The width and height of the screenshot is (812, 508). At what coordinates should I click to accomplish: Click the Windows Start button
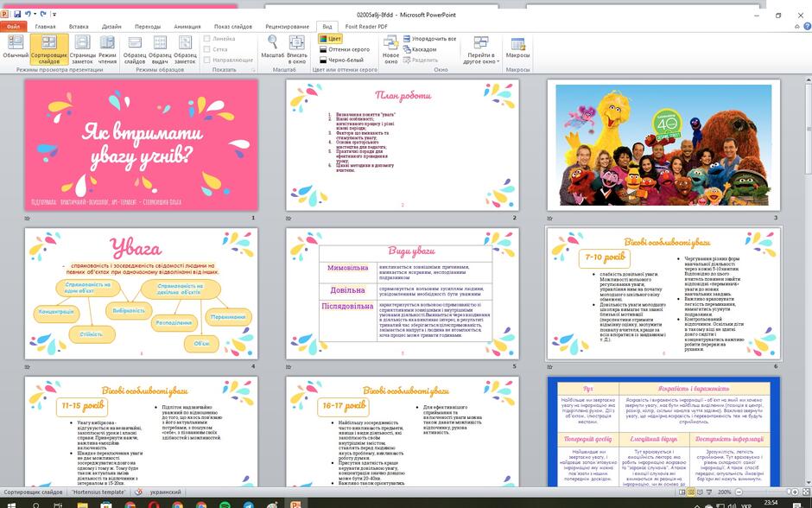pyautogui.click(x=11, y=505)
